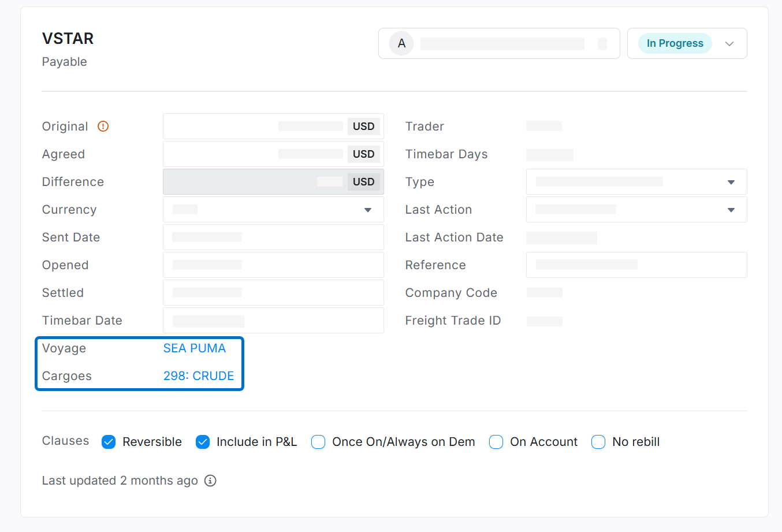Click the avatar circle labeled A
The width and height of the screenshot is (782, 532).
point(401,43)
